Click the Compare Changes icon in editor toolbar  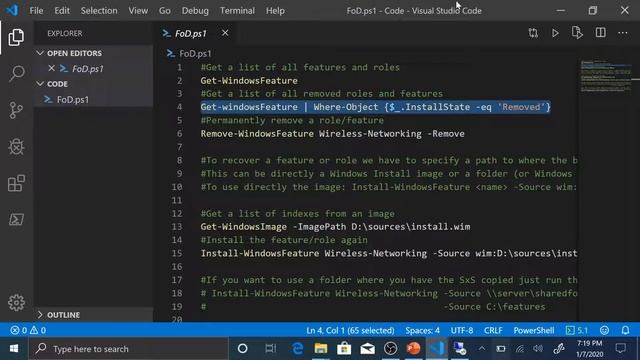(x=533, y=33)
